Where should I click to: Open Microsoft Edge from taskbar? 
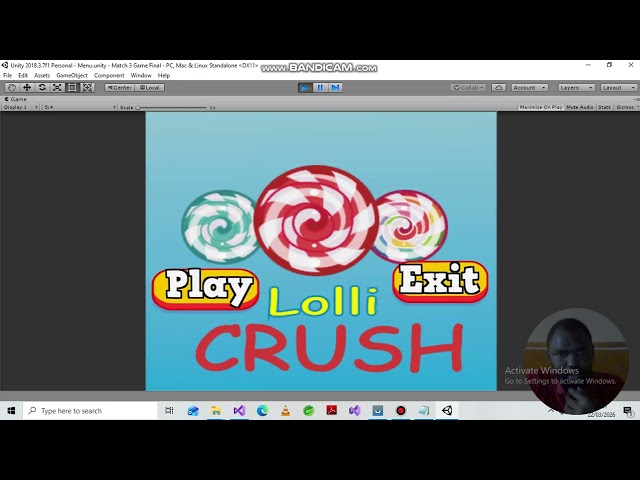[x=262, y=411]
